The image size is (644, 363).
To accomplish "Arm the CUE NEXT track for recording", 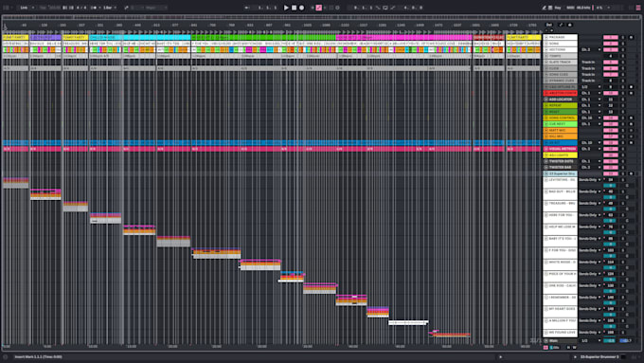I will pos(632,124).
